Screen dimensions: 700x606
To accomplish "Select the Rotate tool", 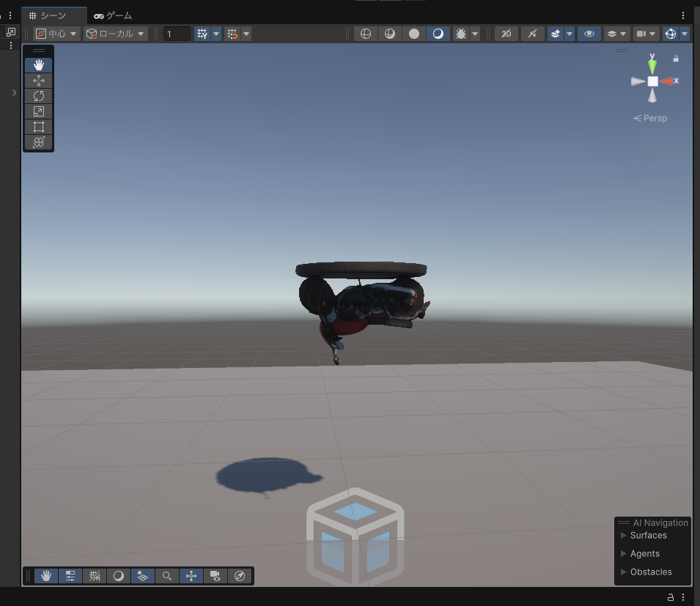I will pyautogui.click(x=38, y=96).
